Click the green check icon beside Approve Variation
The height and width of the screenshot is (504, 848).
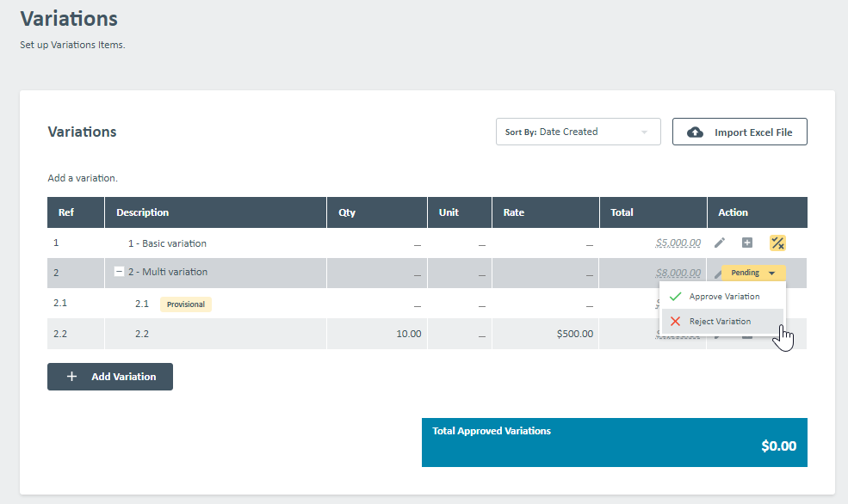(677, 296)
